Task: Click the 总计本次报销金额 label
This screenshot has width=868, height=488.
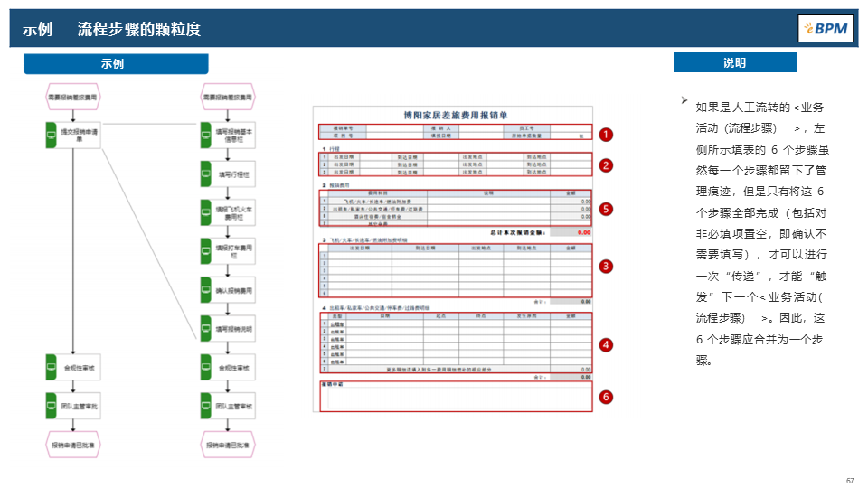Action: click(x=517, y=232)
